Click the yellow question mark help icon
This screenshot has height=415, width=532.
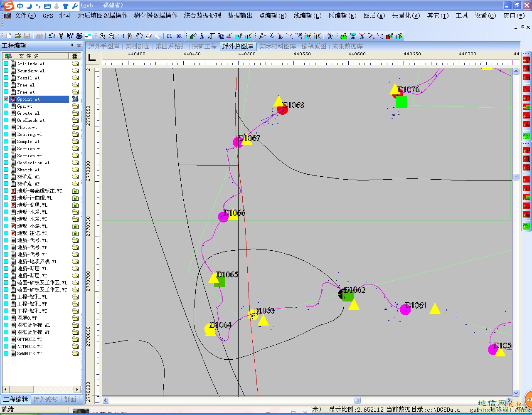coord(61,36)
